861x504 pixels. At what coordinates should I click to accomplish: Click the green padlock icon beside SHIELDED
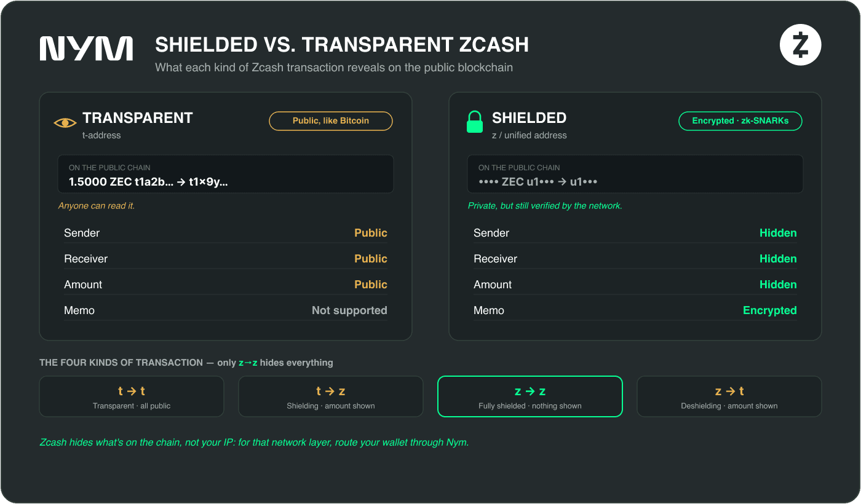pos(475,122)
